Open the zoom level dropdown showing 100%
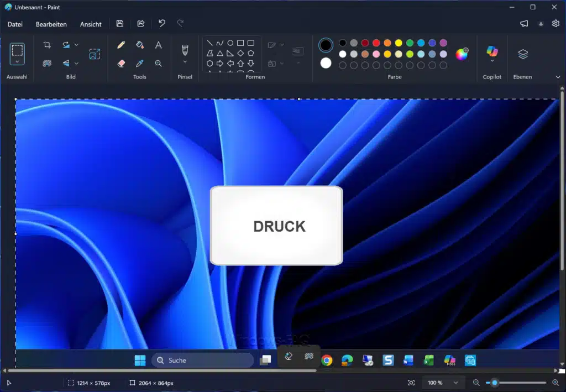 coord(442,382)
